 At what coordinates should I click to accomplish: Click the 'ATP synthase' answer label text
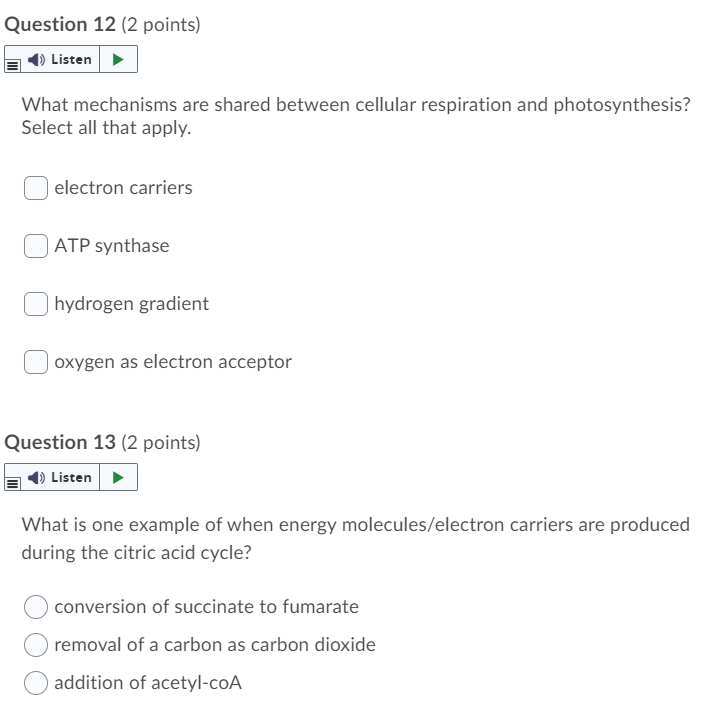(x=112, y=246)
